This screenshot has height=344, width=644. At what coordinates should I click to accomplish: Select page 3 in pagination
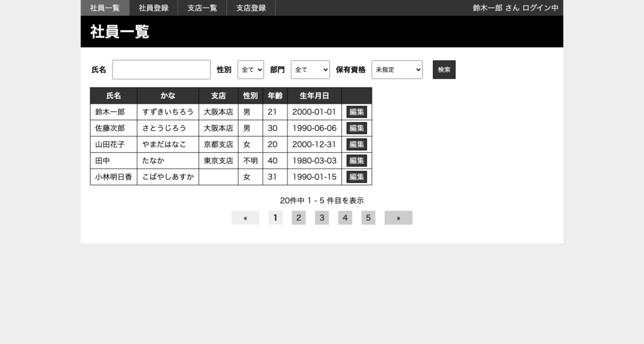pyautogui.click(x=322, y=218)
